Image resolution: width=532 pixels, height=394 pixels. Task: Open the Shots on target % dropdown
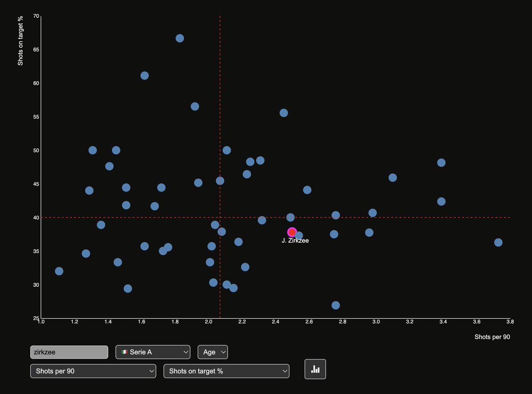click(227, 371)
